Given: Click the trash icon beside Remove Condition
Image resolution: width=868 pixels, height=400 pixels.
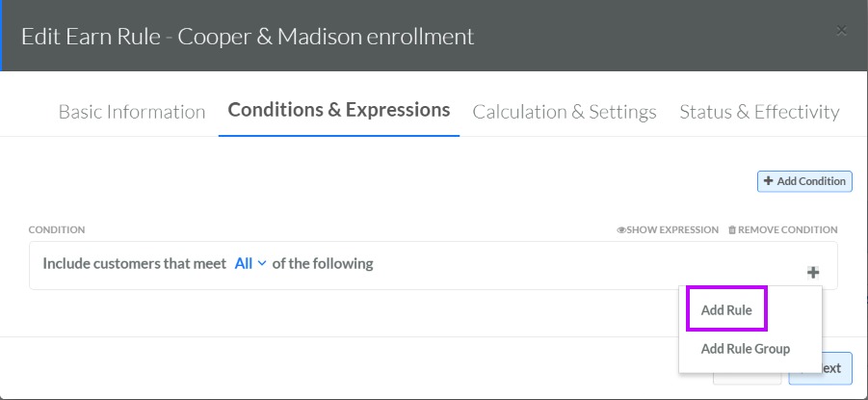Looking at the screenshot, I should 732,230.
